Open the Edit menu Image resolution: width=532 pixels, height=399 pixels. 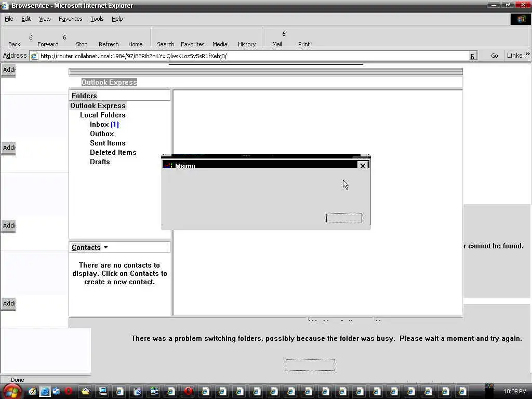tap(26, 19)
